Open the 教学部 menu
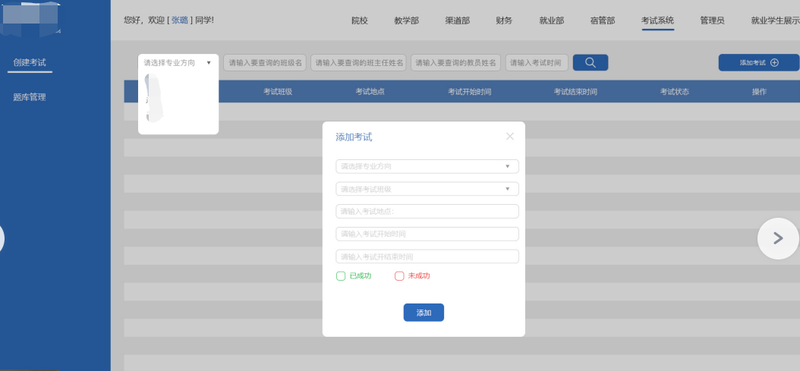Image resolution: width=800 pixels, height=371 pixels. [407, 21]
